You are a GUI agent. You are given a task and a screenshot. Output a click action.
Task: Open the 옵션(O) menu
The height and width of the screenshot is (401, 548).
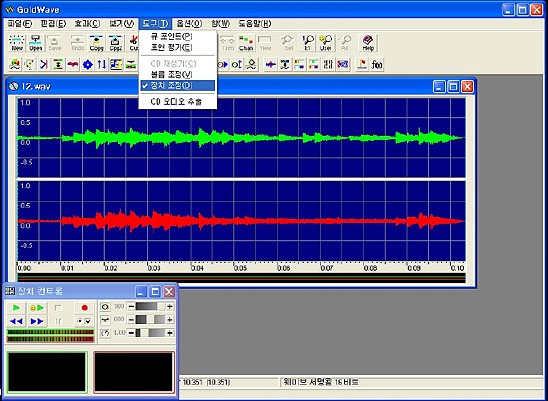[189, 24]
